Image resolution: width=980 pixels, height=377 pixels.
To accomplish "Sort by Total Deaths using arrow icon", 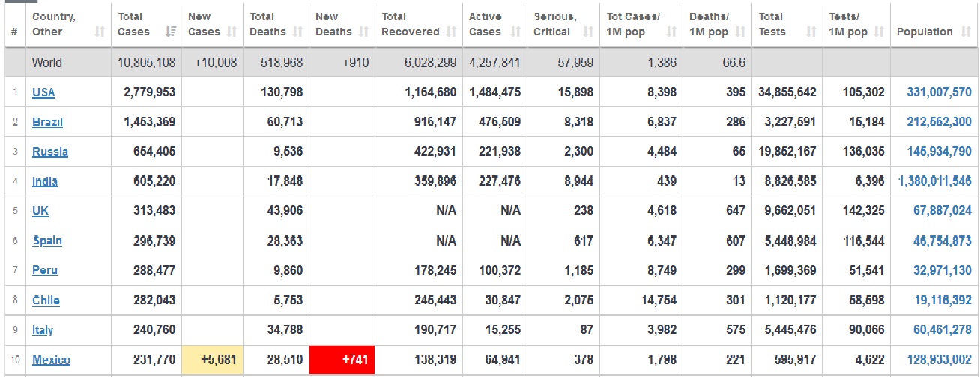I will 297,32.
